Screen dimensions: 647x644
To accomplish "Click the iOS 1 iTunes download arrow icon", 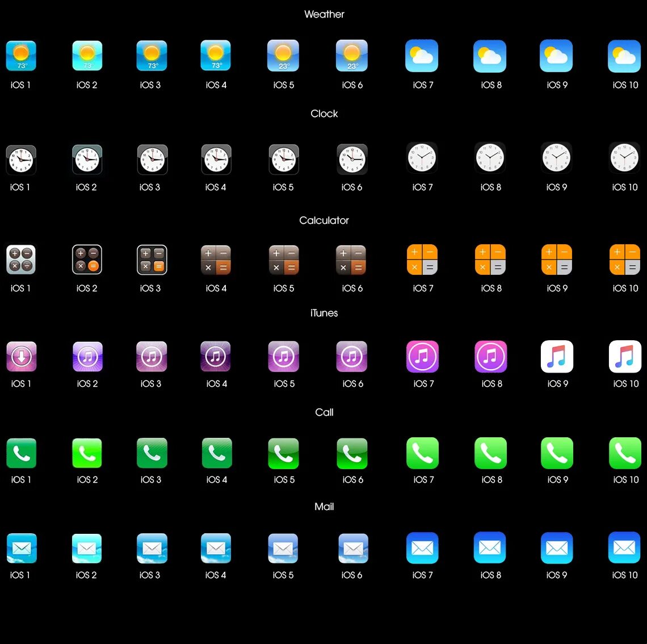I will coord(22,357).
